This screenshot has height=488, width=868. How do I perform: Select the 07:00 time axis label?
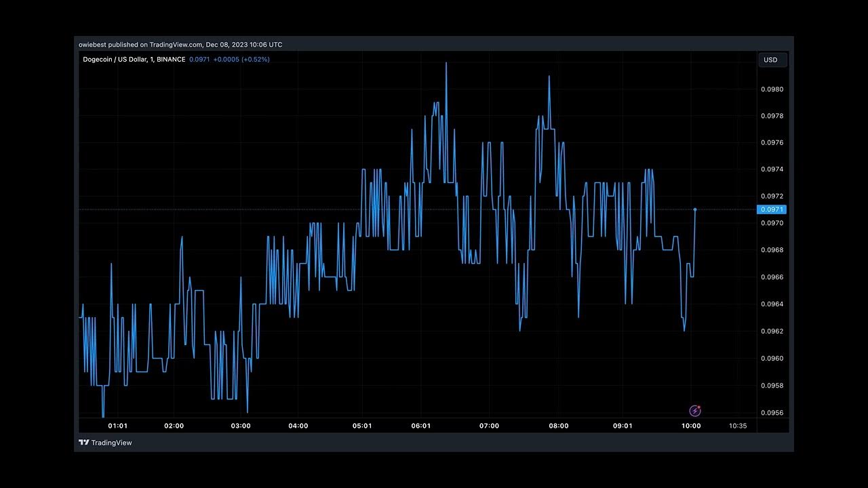point(489,426)
